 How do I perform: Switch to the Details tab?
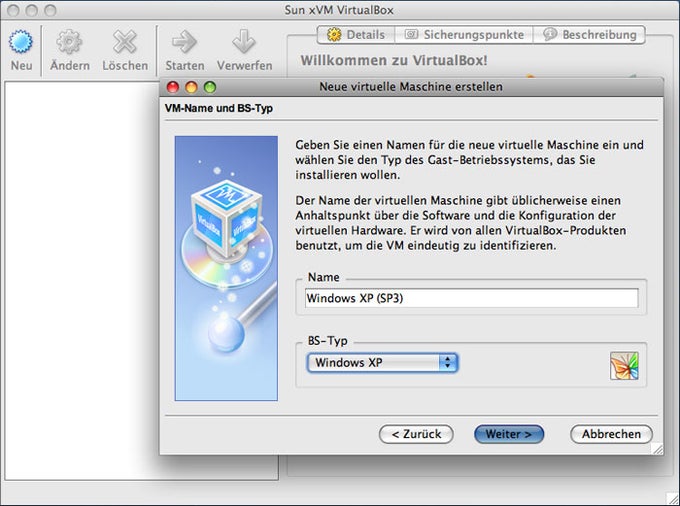click(x=356, y=35)
